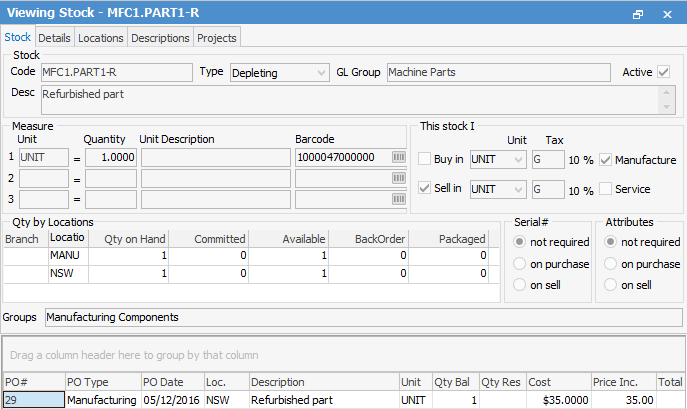Sort by the PO Date column header
This screenshot has width=687, height=409.
(x=172, y=382)
